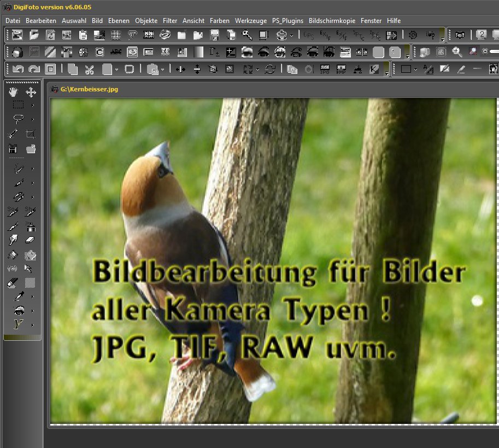499x448 pixels.
Task: Pick the Lasso selection tool
Action: pos(17,119)
